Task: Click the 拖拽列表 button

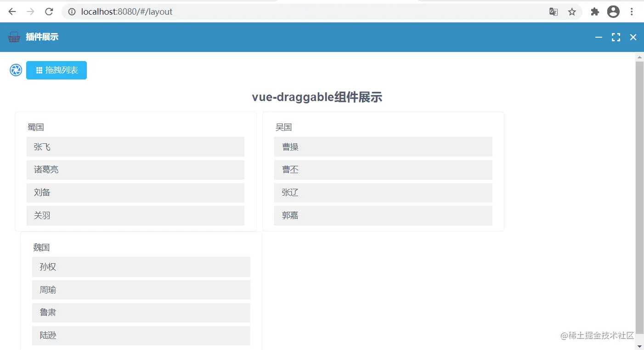Action: point(56,70)
